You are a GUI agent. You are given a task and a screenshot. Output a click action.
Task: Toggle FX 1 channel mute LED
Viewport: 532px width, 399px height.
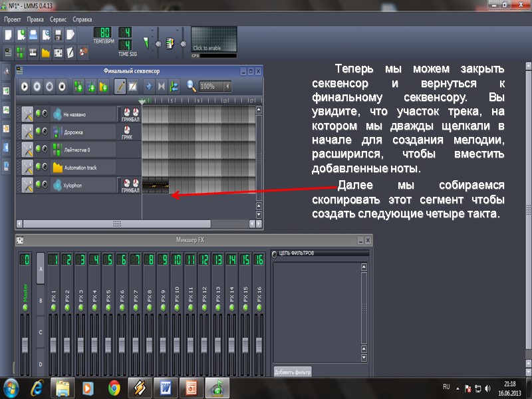point(53,308)
